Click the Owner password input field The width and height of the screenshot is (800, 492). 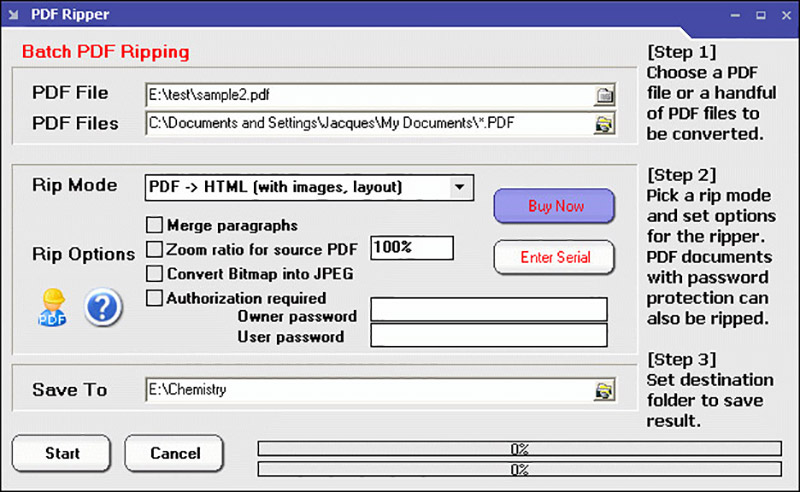(489, 310)
